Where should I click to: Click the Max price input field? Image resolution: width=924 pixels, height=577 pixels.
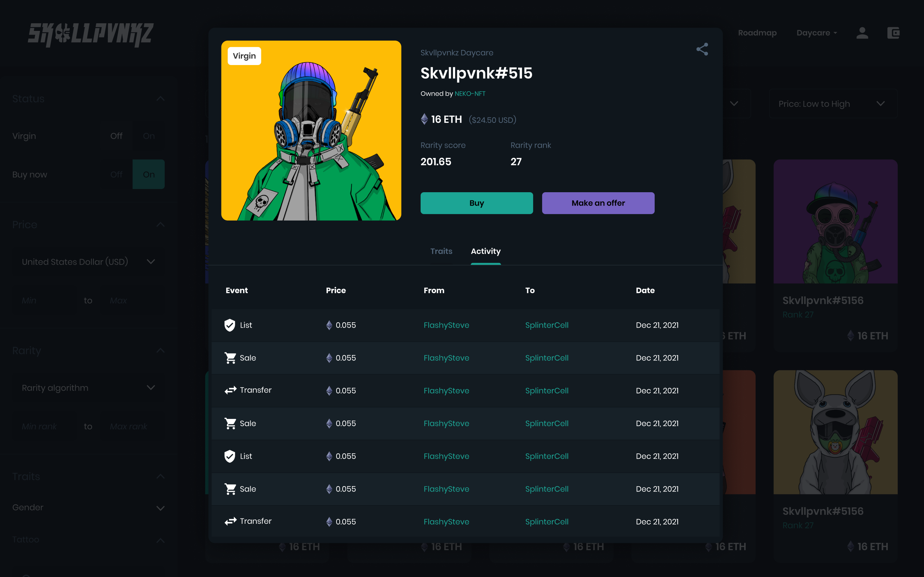pos(133,301)
